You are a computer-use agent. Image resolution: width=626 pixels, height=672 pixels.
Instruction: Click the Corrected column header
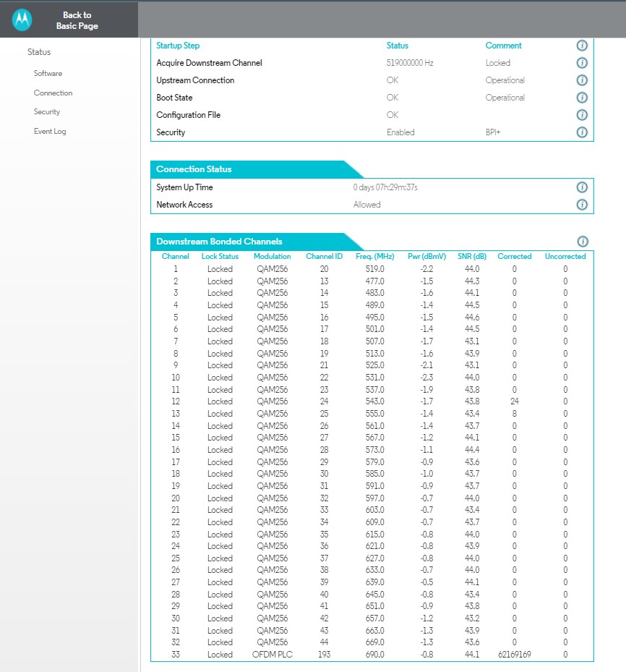pyautogui.click(x=514, y=257)
